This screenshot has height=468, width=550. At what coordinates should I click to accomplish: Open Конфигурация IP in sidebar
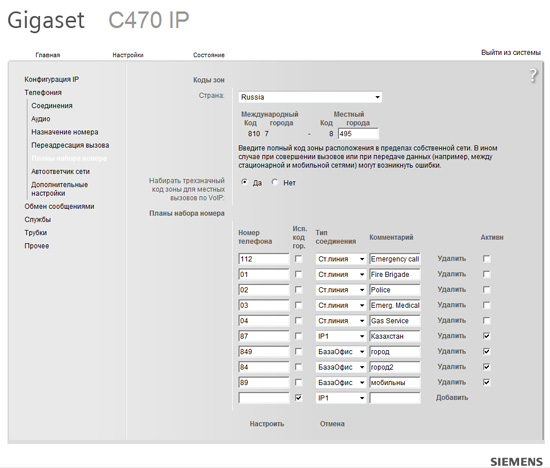(x=52, y=79)
